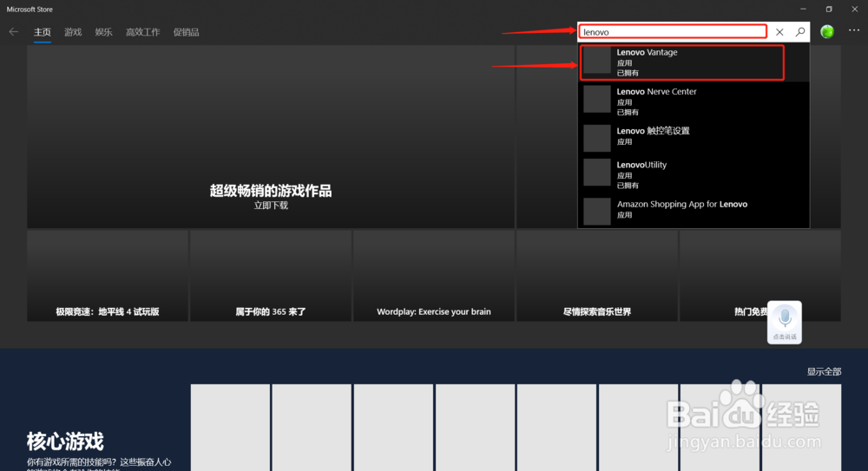Minimize the Microsoft Store window
The height and width of the screenshot is (471, 868).
[x=803, y=9]
